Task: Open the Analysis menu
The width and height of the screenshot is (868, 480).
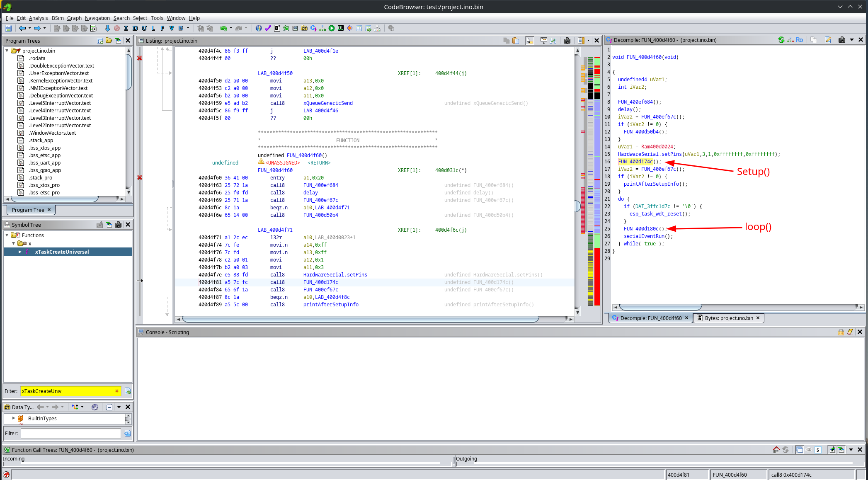Action: (38, 18)
